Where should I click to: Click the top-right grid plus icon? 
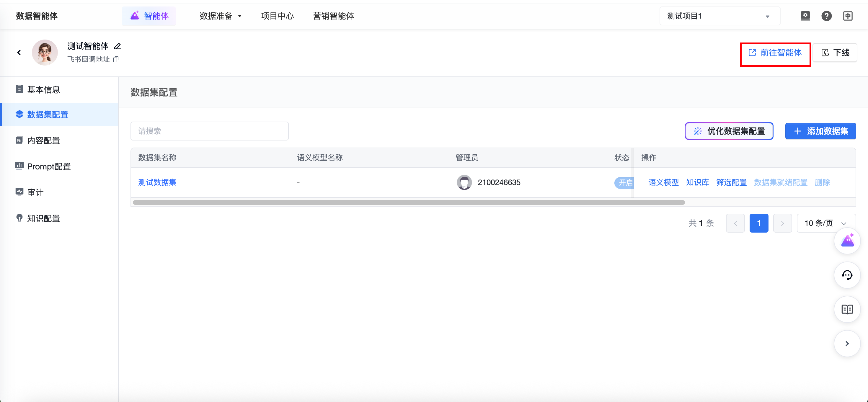(x=848, y=16)
